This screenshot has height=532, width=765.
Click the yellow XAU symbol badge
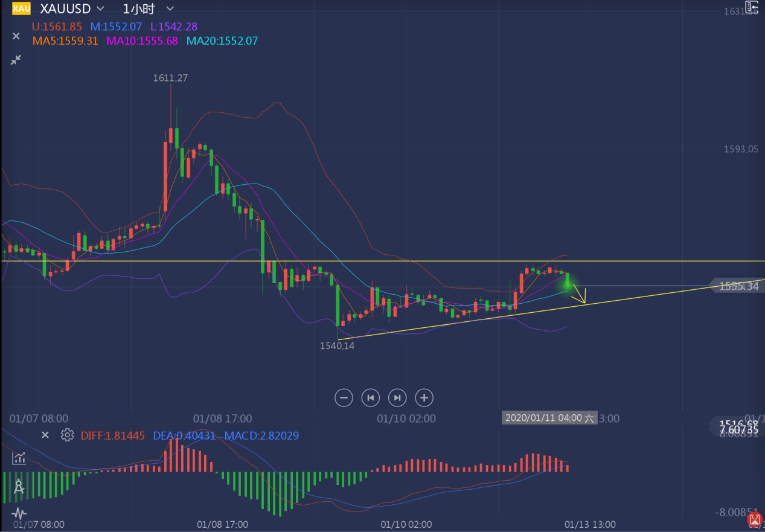coord(21,8)
